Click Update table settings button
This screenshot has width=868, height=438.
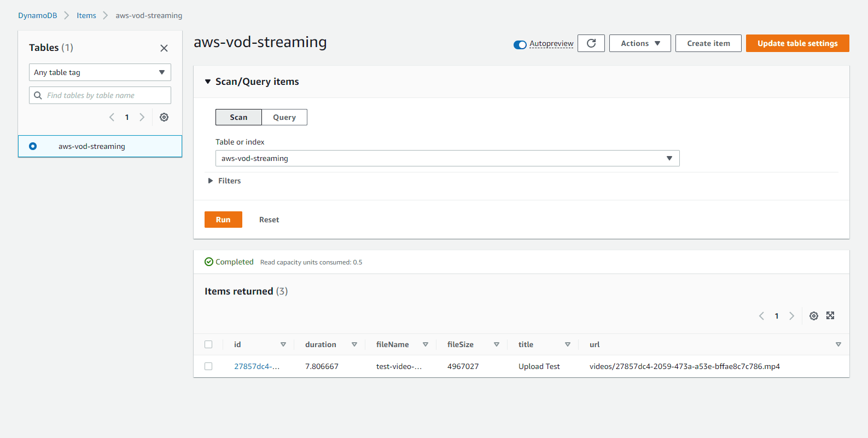[797, 43]
